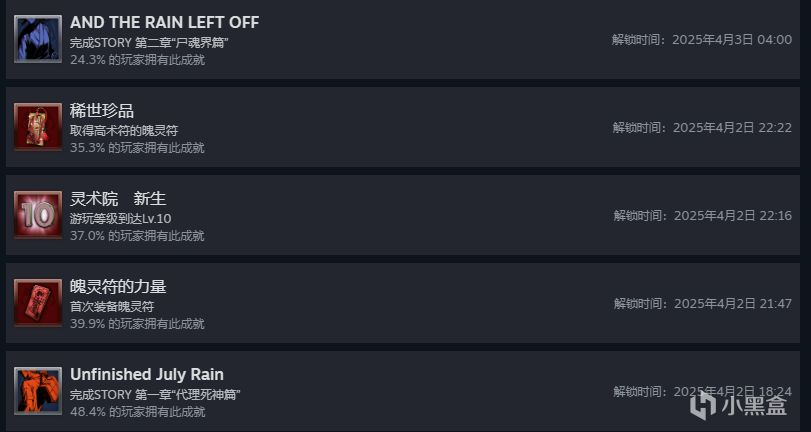Select the AND THE RAIN LEFT OFF title

(x=164, y=23)
